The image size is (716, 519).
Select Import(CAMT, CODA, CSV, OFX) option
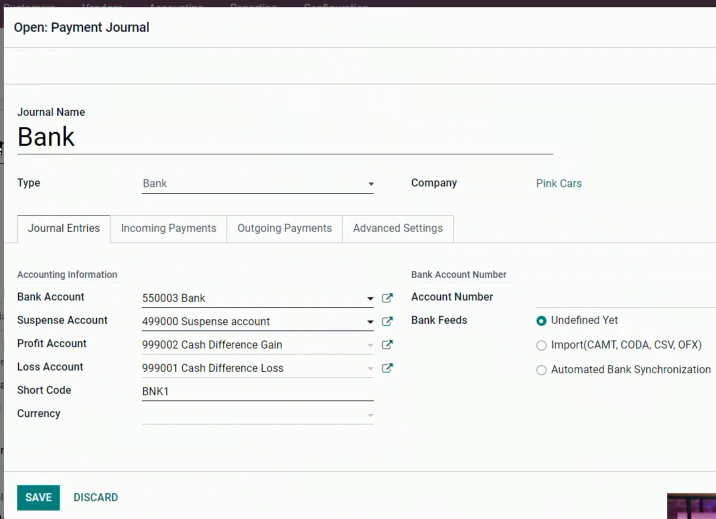541,346
